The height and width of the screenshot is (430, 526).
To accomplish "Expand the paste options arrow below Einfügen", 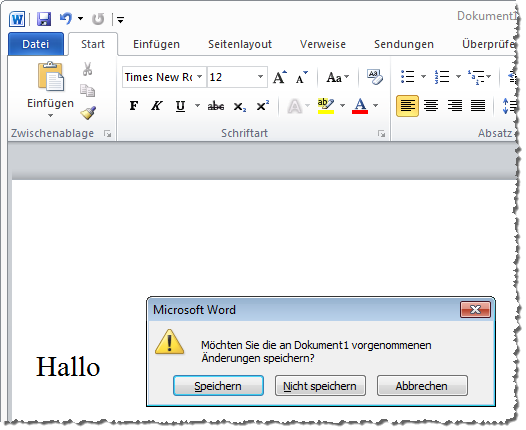I will (50, 115).
